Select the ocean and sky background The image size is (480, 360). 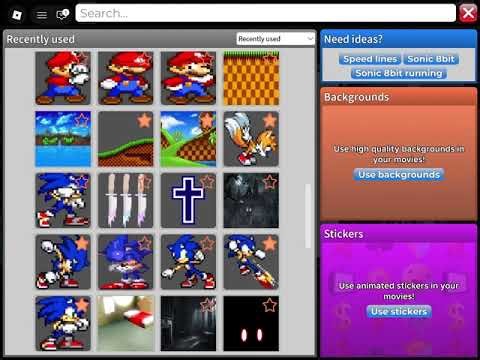[x=63, y=139]
